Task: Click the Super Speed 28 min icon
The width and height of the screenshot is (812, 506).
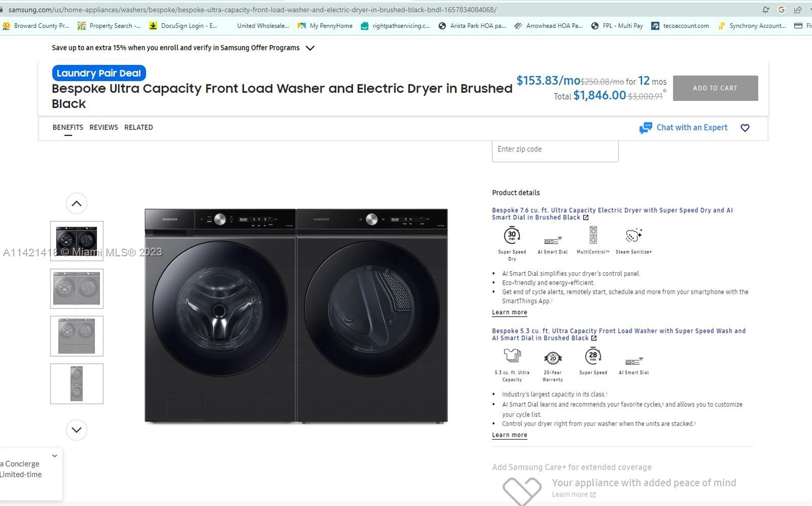Action: [x=593, y=356]
